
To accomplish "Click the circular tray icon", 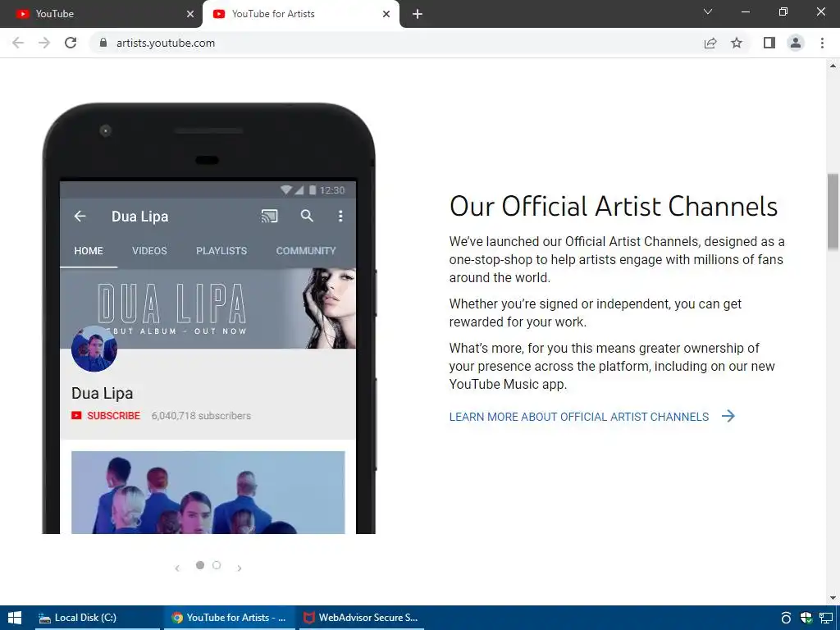I will [x=786, y=618].
